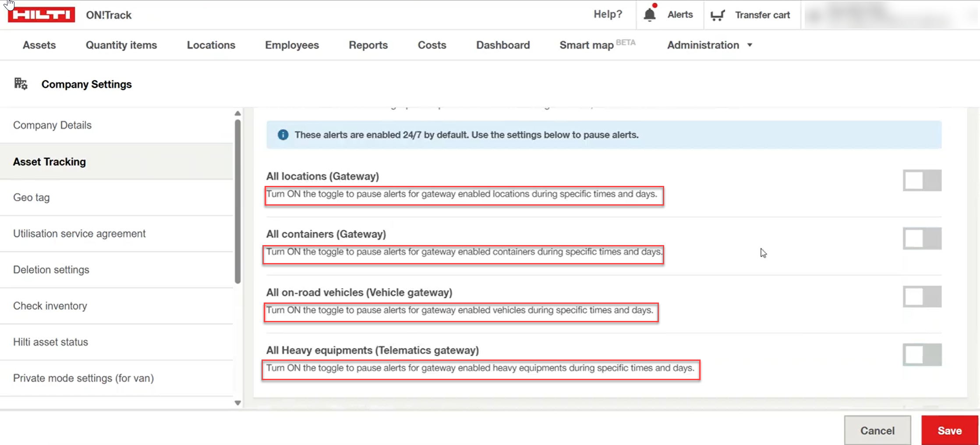Click the sidebar vertical scrollbar thumb
This screenshot has height=445, width=980.
click(237, 202)
